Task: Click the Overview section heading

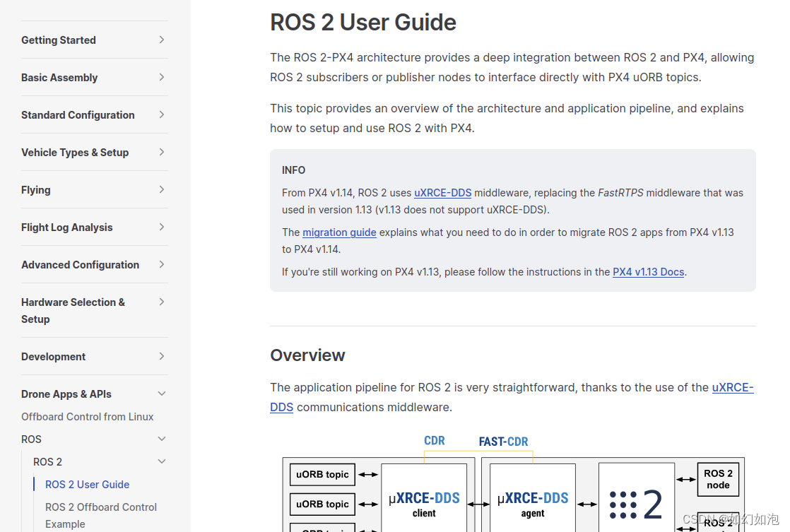Action: 307,355
